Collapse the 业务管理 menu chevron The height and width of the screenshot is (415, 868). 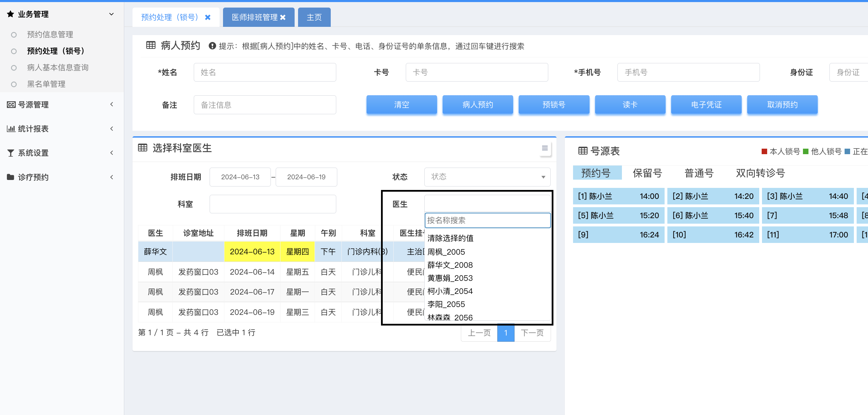111,14
